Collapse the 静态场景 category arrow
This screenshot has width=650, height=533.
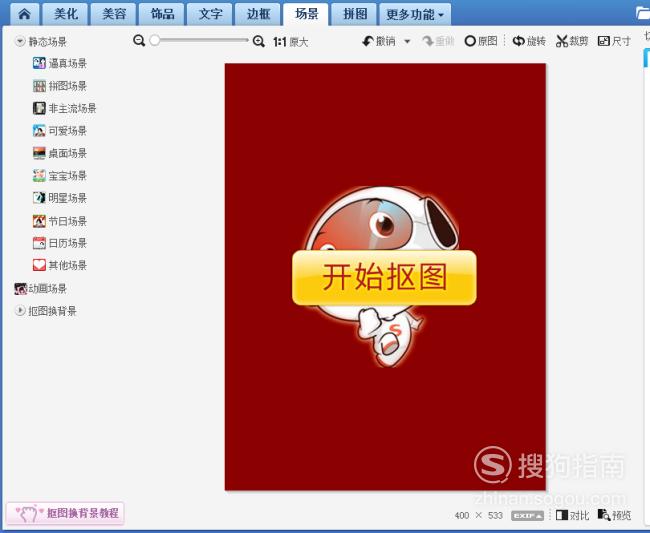[x=19, y=41]
